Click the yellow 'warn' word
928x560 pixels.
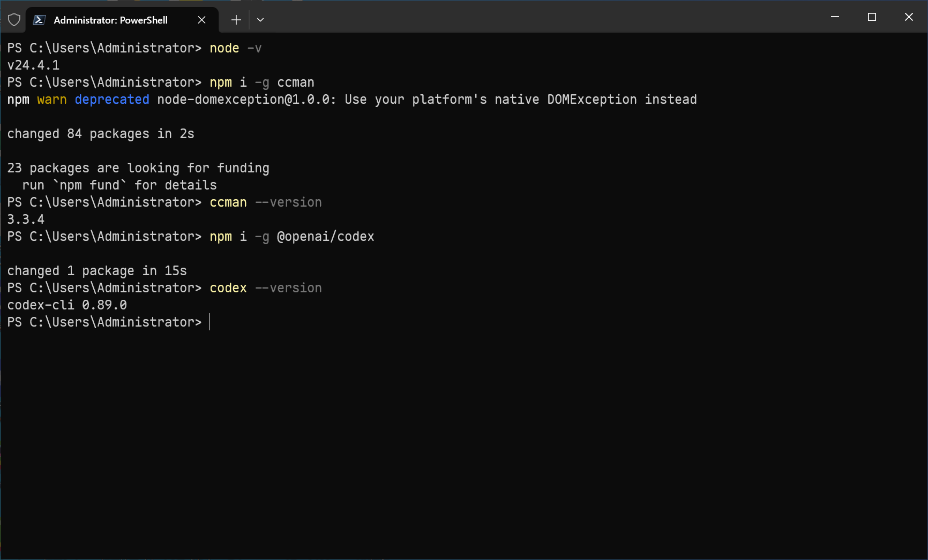click(52, 100)
